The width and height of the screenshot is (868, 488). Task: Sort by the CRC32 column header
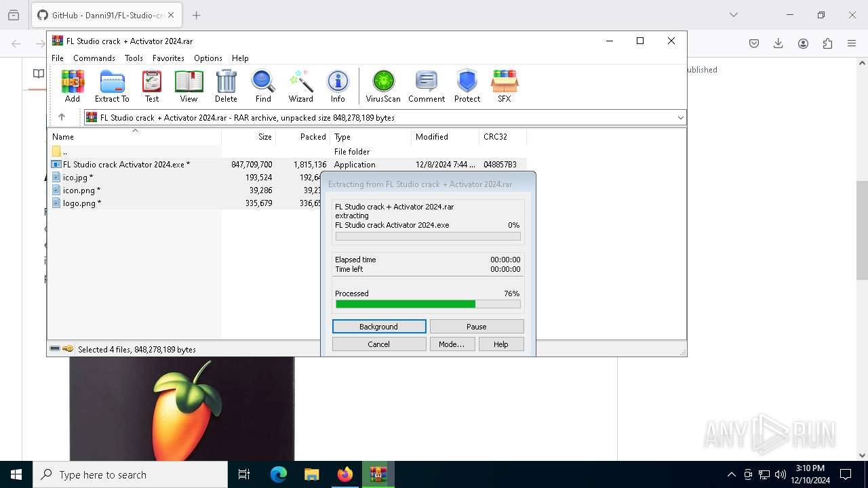(503, 137)
